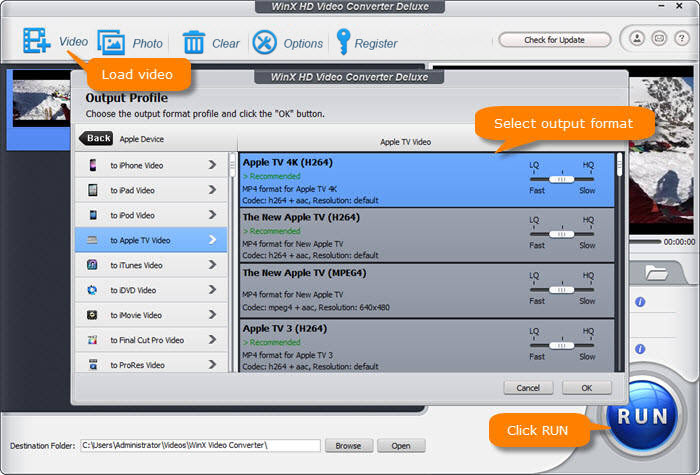Expand the iTunes Video chevron
Viewport: 700px width, 475px height.
[212, 265]
